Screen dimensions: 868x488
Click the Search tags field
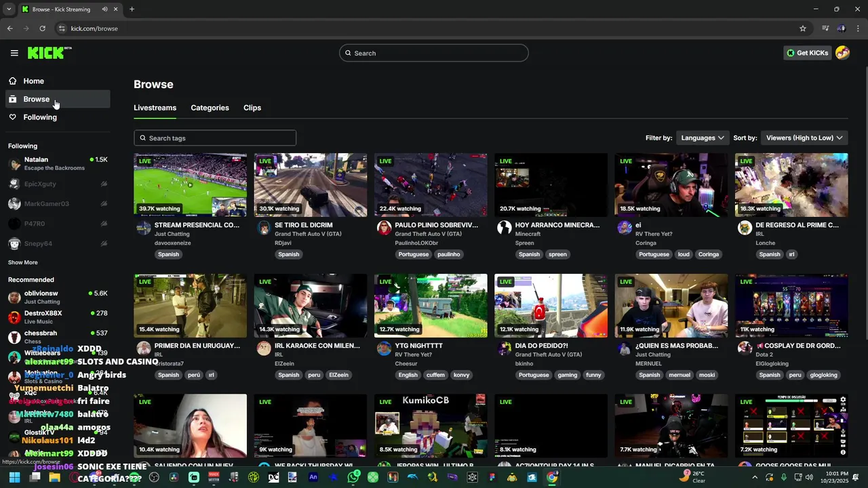215,138
